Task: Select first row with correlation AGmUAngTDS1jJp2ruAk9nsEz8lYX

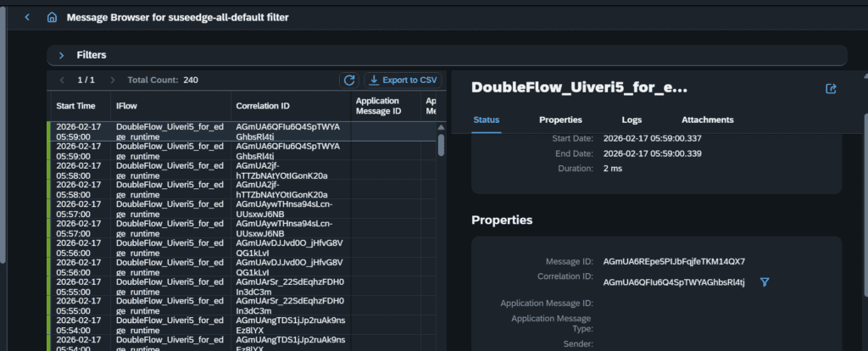Action: coord(242,325)
